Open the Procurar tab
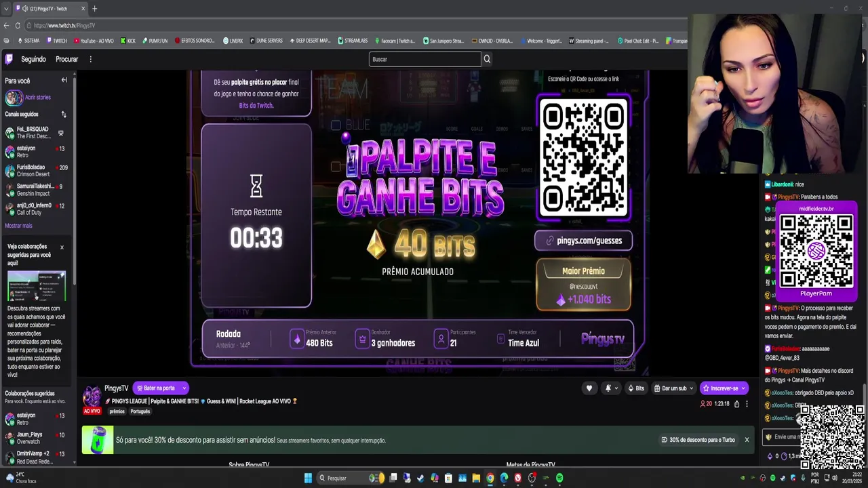The image size is (868, 488). pyautogui.click(x=66, y=59)
